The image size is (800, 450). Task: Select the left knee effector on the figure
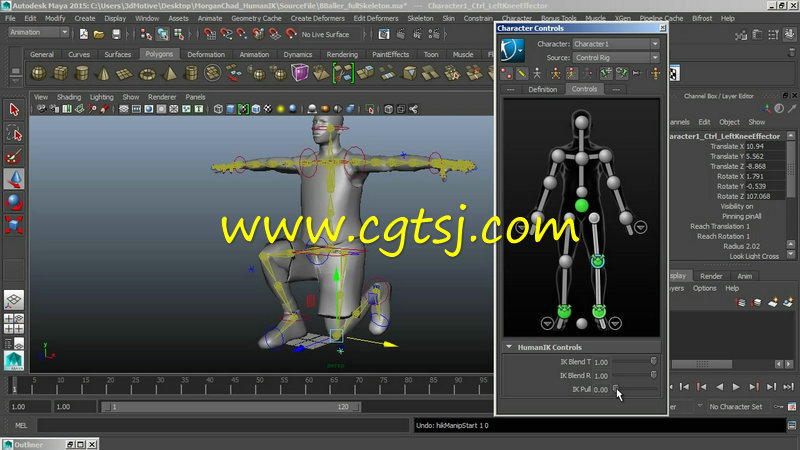(597, 261)
